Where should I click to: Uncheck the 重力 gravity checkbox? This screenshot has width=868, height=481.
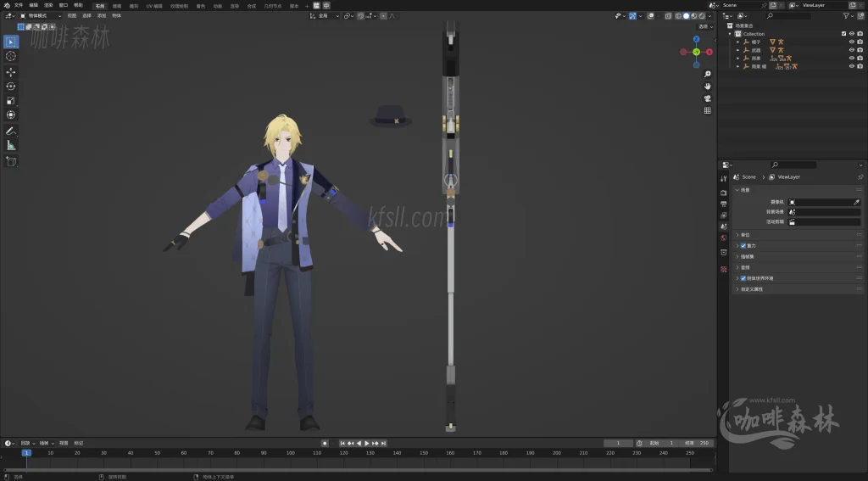click(x=743, y=245)
